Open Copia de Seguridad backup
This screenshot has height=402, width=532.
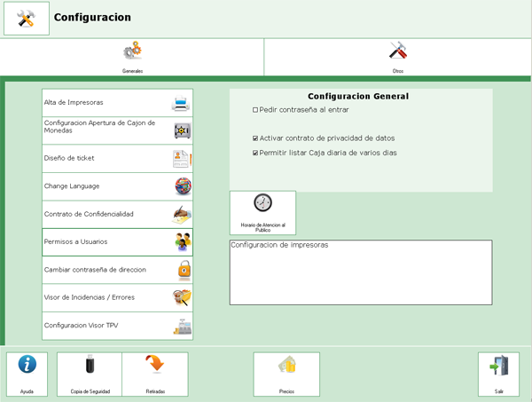(90, 374)
